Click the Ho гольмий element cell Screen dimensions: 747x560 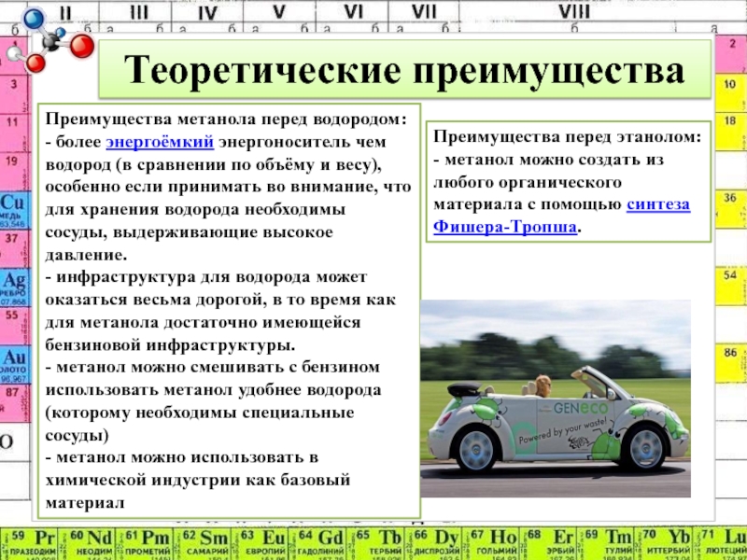coord(491,543)
